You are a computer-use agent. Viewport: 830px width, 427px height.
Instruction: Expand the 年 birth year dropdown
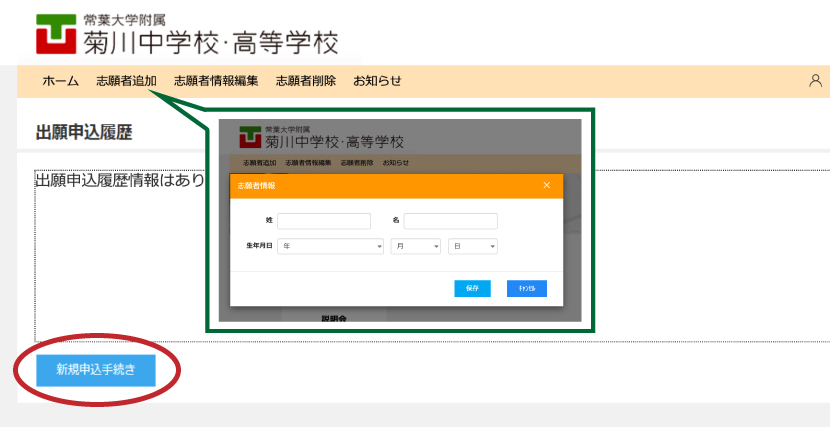click(332, 245)
